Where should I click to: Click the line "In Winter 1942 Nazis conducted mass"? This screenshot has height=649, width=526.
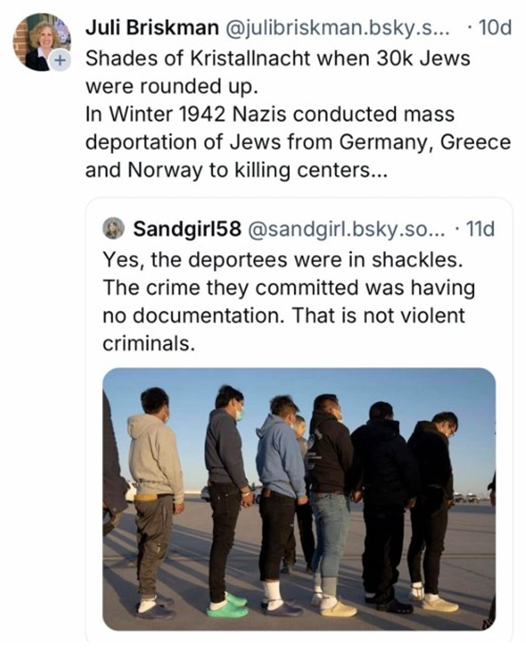pos(270,114)
